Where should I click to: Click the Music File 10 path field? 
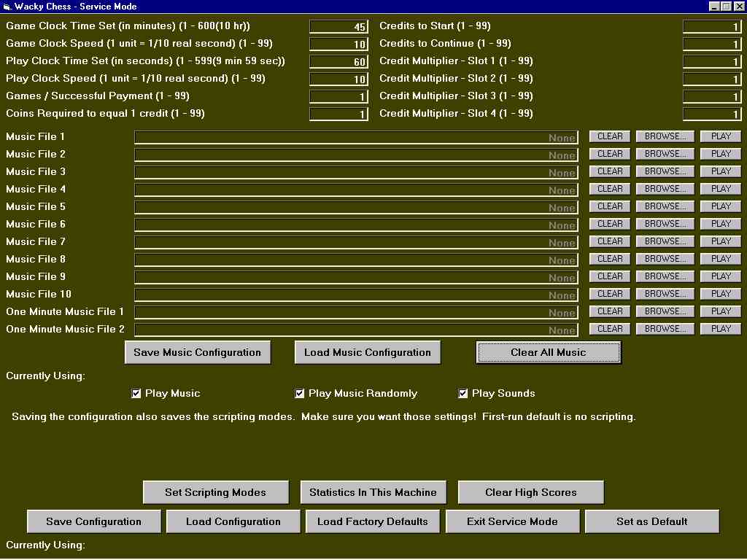coord(356,295)
